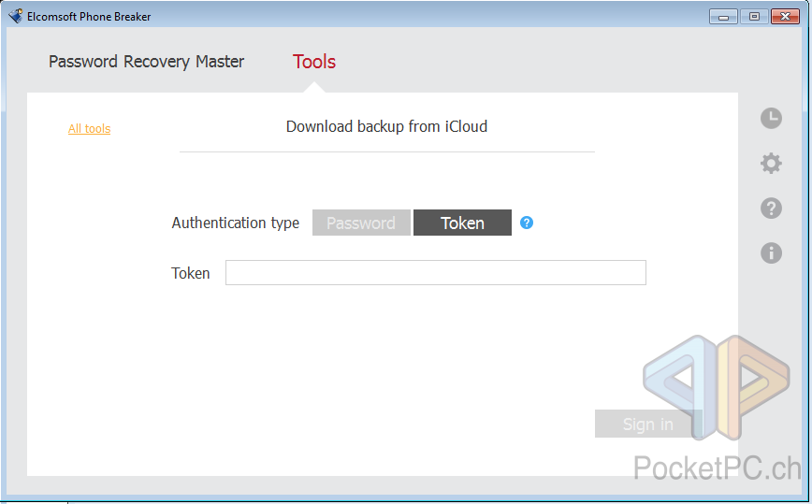Close the Elcomsoft Phone Breaker window
This screenshot has width=812, height=504.
[x=786, y=17]
